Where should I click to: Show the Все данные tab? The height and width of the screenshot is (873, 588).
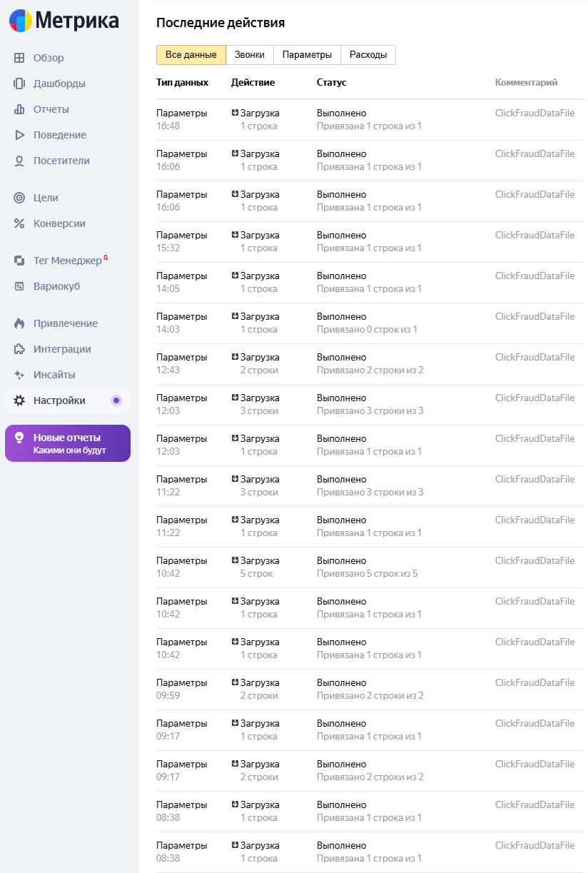coord(191,55)
